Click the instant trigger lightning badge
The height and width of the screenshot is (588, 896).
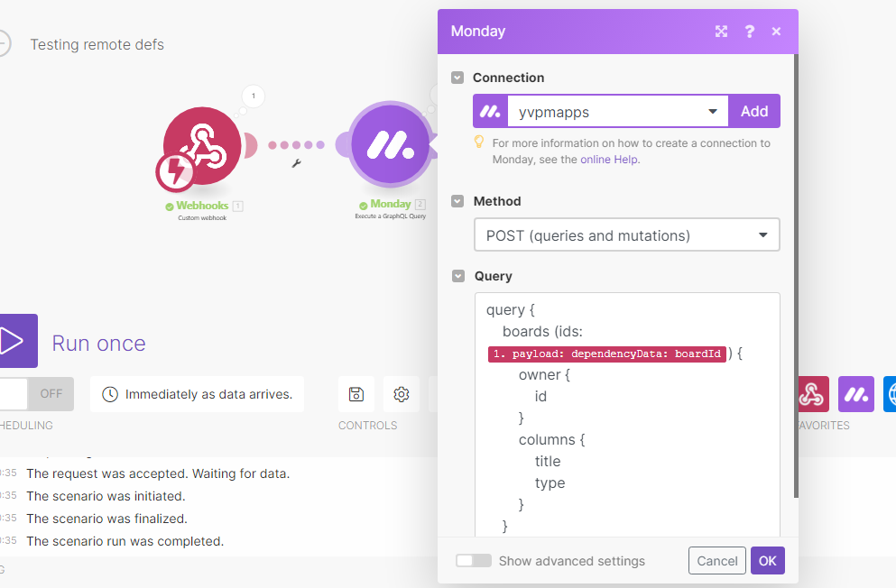click(x=175, y=171)
